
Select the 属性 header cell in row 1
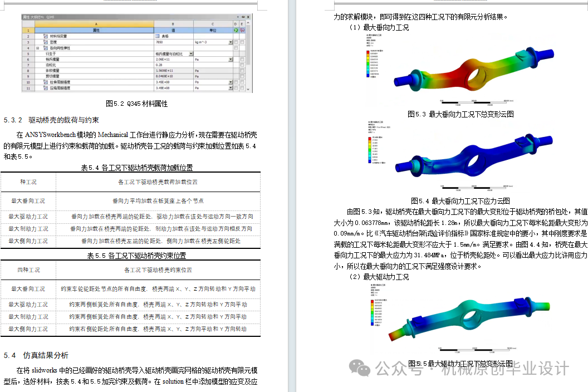[x=95, y=31]
